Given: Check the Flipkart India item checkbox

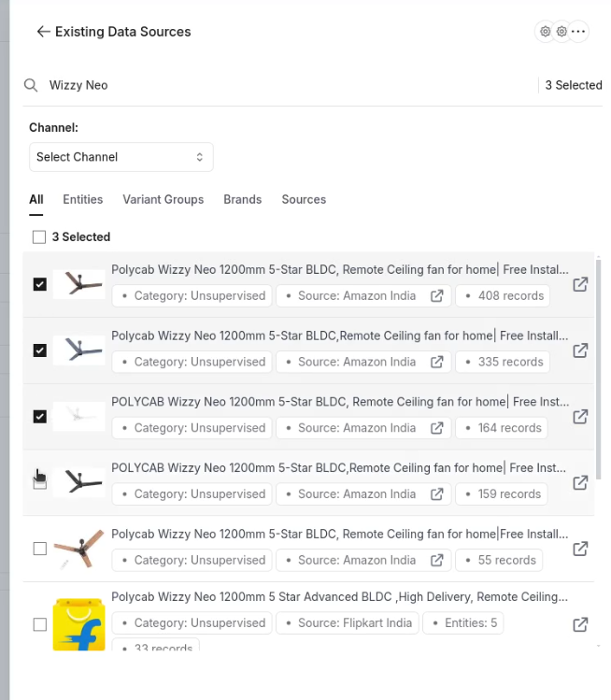Looking at the screenshot, I should (40, 624).
